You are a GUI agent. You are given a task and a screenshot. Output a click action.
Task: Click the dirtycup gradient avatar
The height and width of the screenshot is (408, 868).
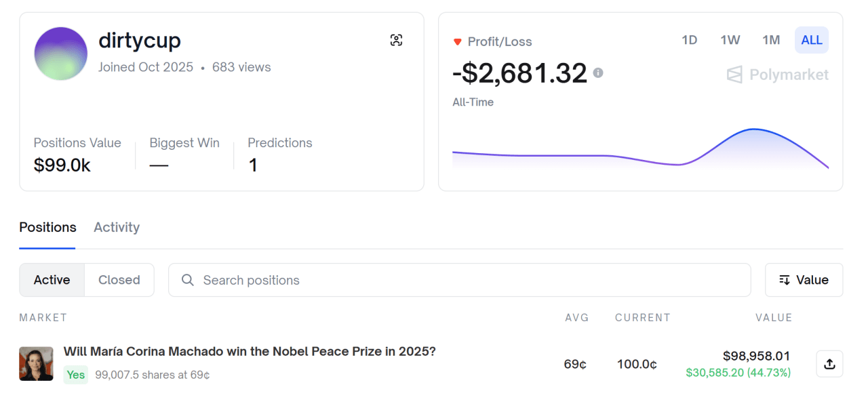click(x=61, y=54)
